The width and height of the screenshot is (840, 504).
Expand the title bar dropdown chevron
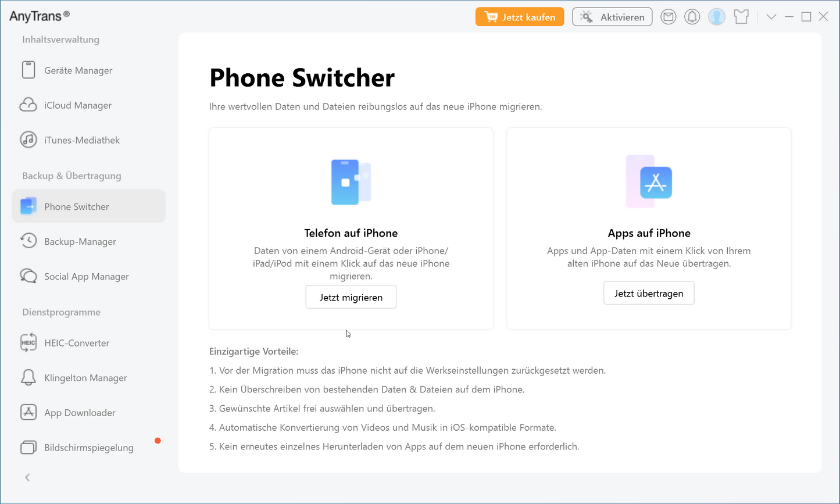point(771,17)
